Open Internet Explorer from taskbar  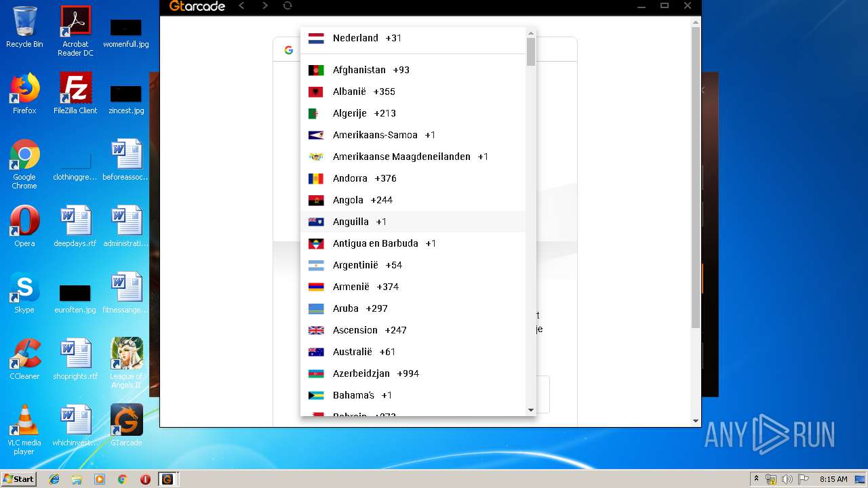pos(54,479)
